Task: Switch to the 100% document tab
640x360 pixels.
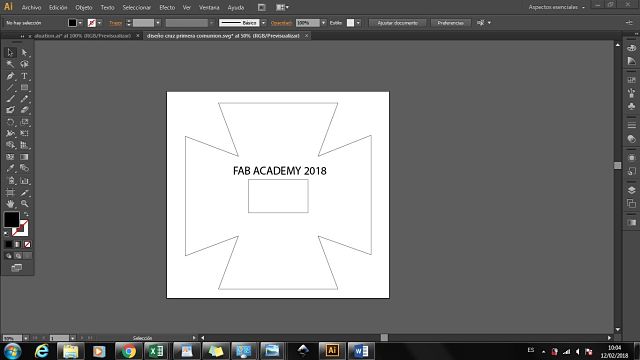Action: 82,36
